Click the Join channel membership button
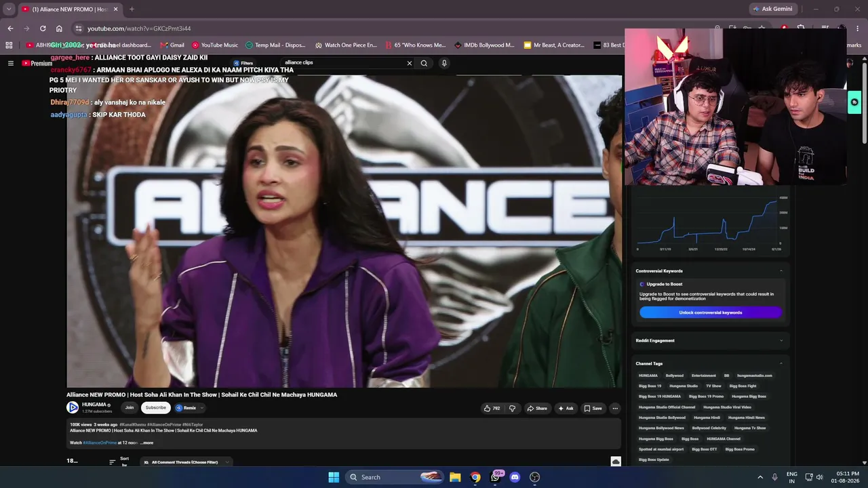This screenshot has width=868, height=488. (x=130, y=407)
